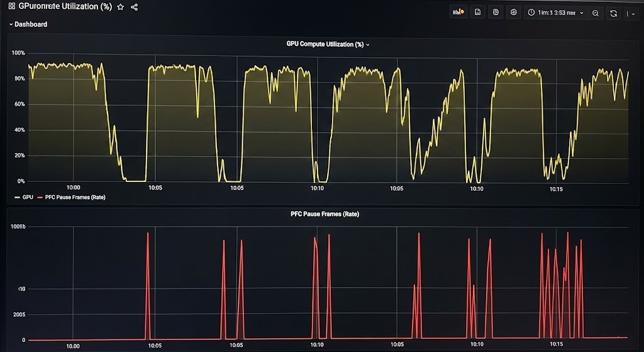
Task: Toggle PFC Pause Frames (Rate) legend series
Action: click(x=72, y=197)
